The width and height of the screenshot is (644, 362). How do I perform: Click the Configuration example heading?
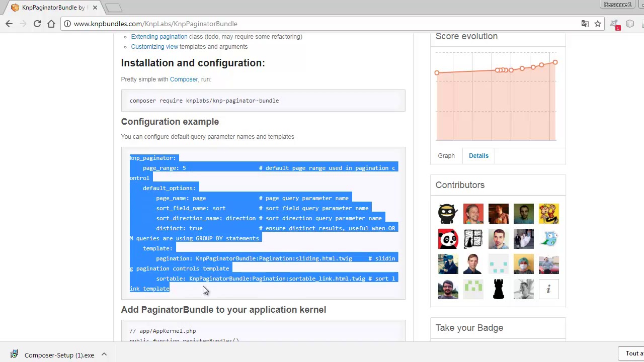(170, 122)
